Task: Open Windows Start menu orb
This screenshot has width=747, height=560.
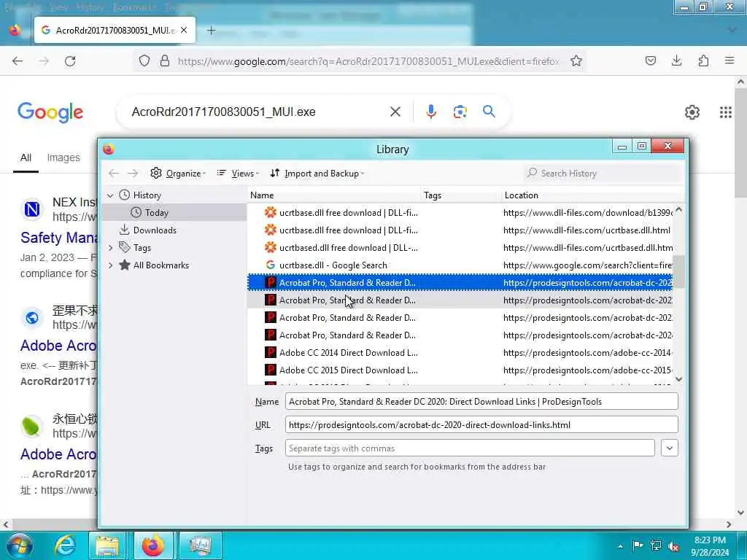Action: click(x=20, y=545)
